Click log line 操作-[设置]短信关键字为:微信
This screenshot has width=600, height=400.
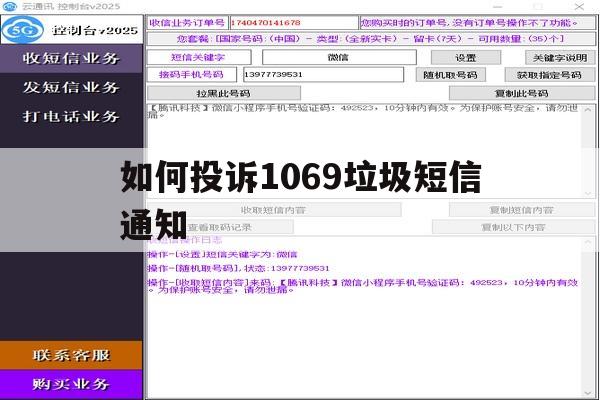[x=222, y=255]
